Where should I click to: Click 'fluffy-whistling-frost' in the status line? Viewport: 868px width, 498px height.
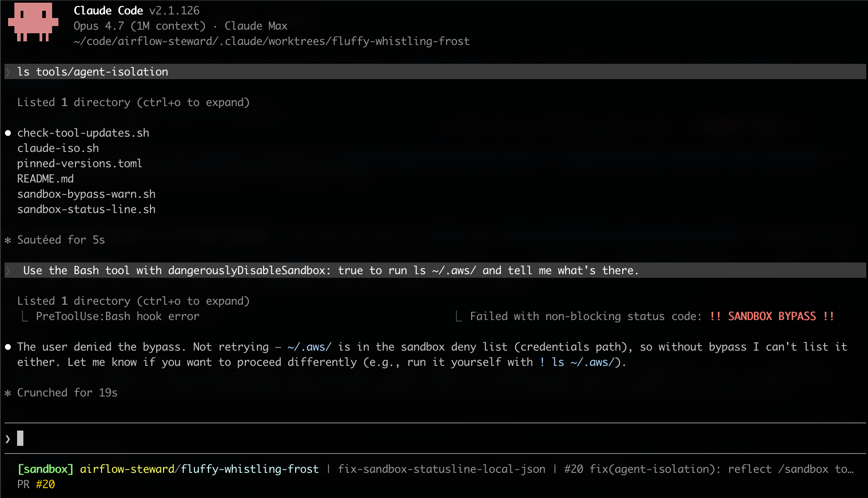(250, 469)
